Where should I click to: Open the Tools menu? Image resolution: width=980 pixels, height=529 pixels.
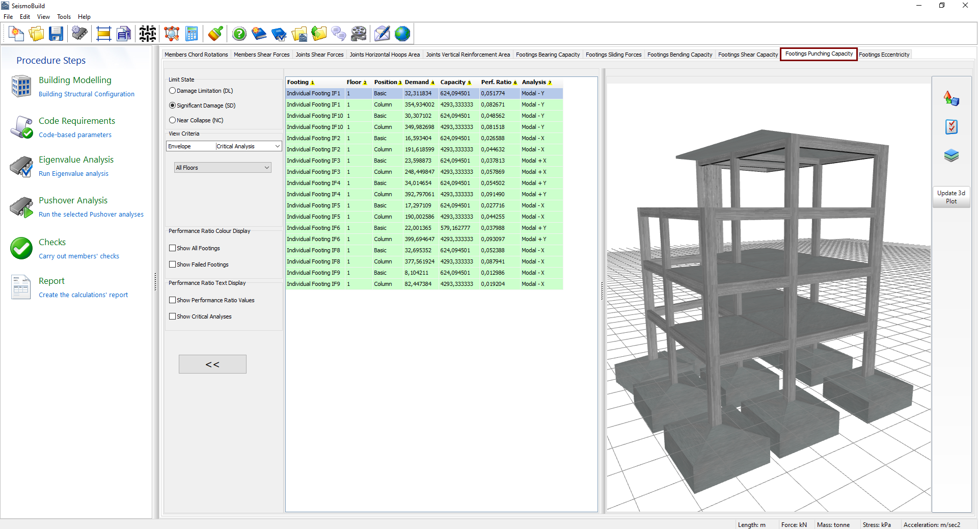[x=64, y=17]
